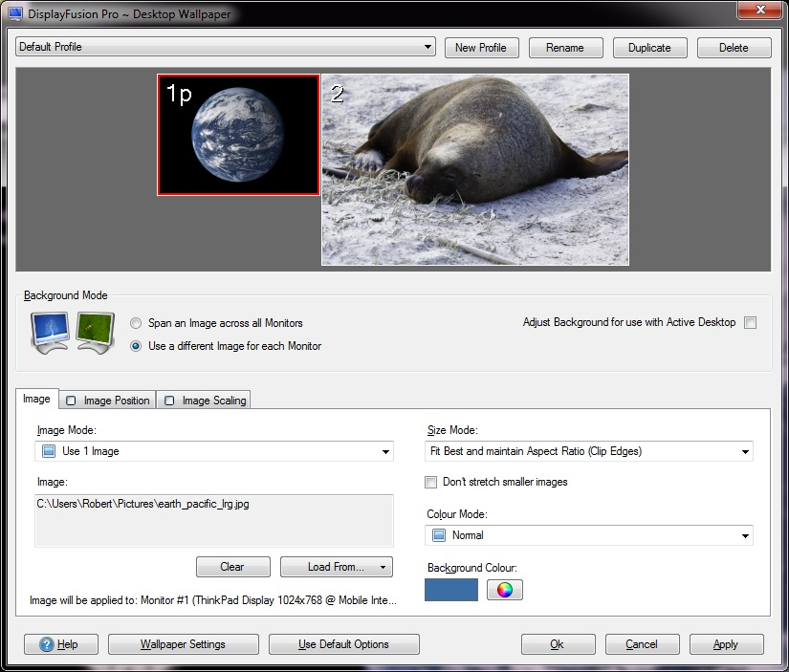The height and width of the screenshot is (672, 789).
Task: Open the Colour Mode dropdown
Action: coord(589,535)
